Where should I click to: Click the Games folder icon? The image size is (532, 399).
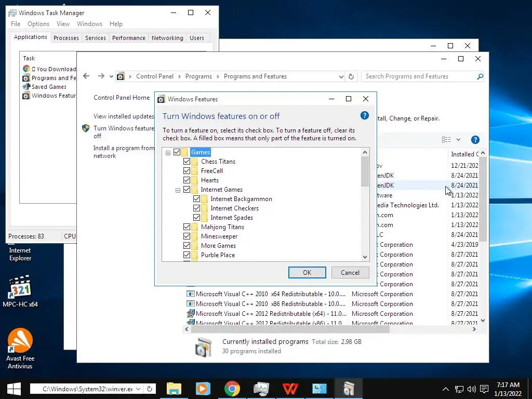184,152
